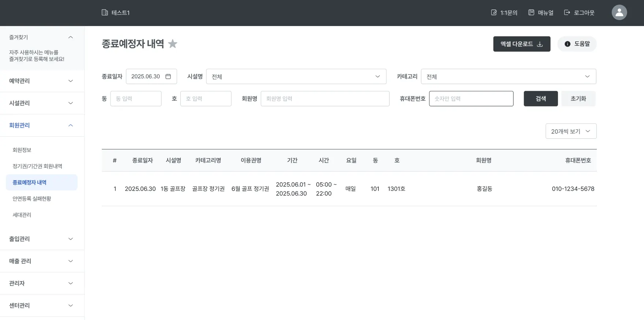Collapse the 회원관리 sidebar menu
644x320 pixels.
click(42, 125)
